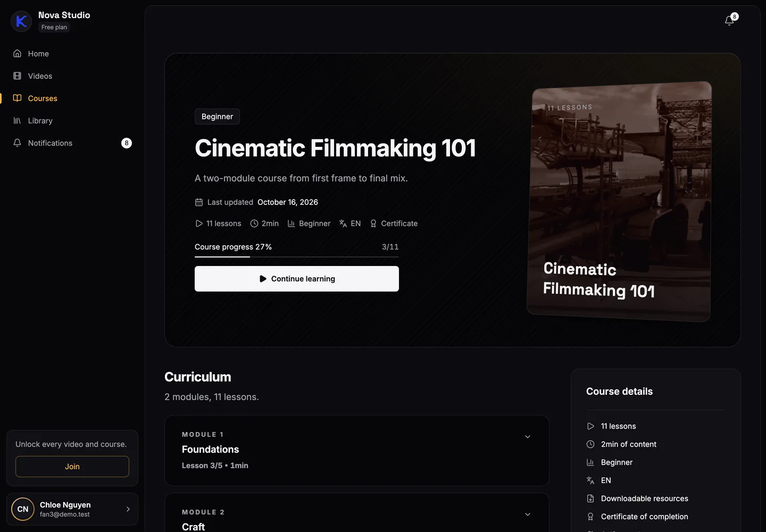Click the Notifications bell icon in sidebar

[x=17, y=143]
